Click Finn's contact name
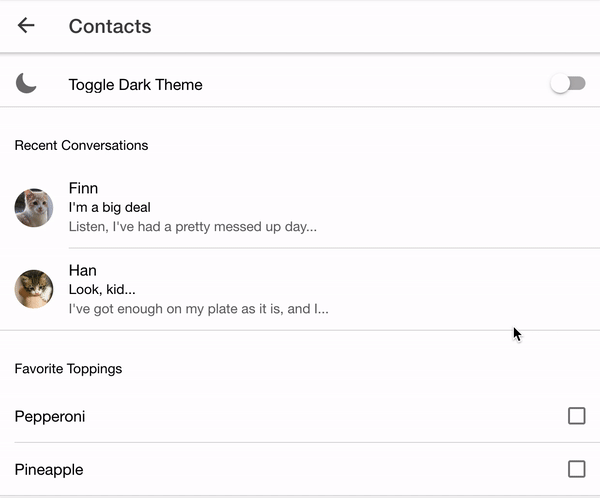 point(83,188)
